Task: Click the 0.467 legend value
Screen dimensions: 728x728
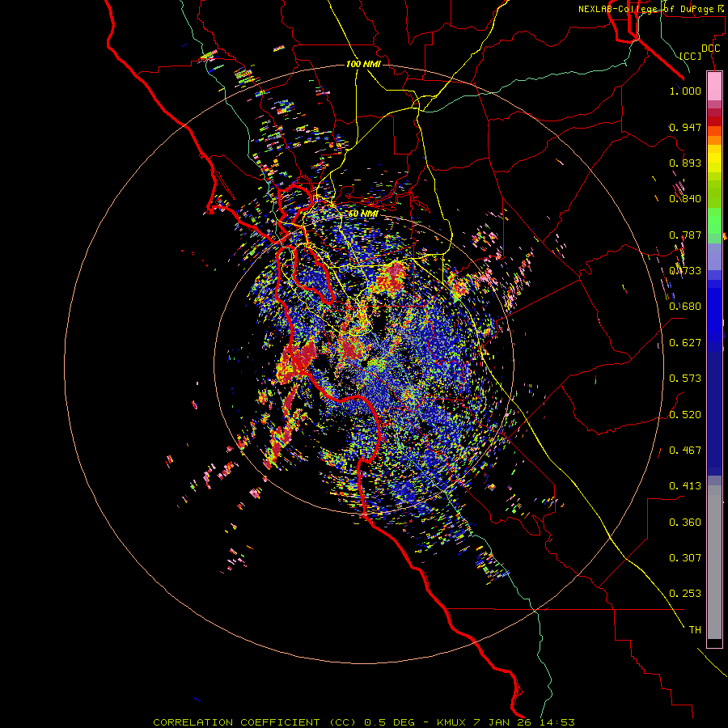Action: click(x=685, y=451)
